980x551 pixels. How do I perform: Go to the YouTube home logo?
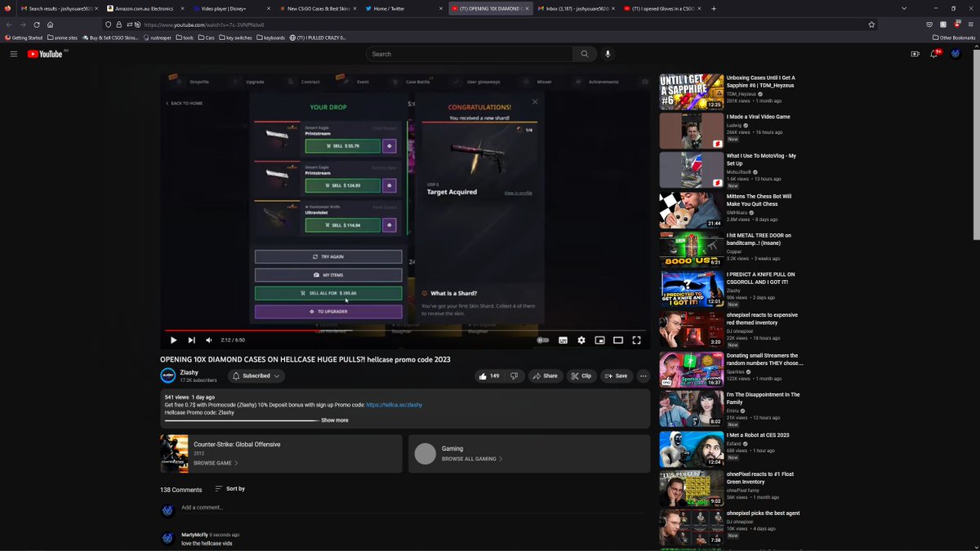pos(45,54)
